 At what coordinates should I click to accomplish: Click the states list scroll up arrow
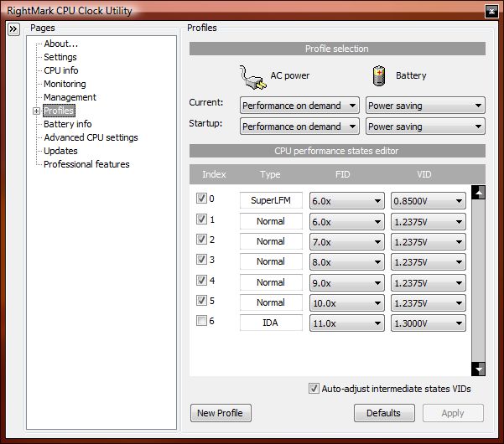coord(478,193)
